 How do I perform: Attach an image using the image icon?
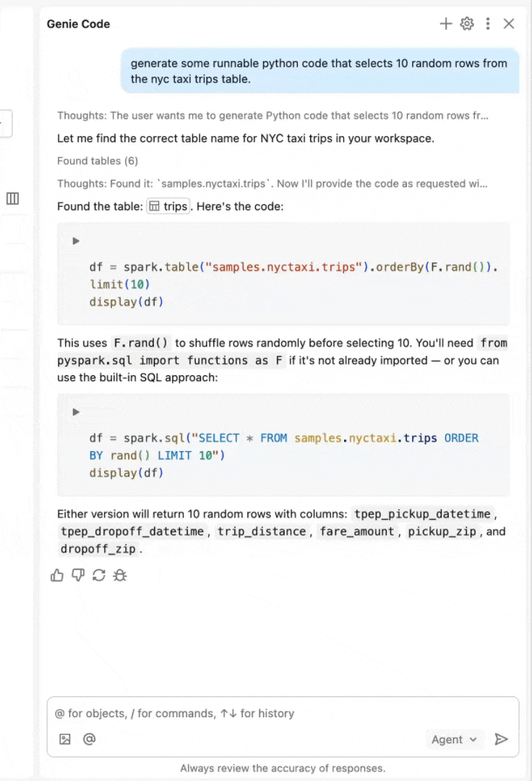(x=65, y=739)
